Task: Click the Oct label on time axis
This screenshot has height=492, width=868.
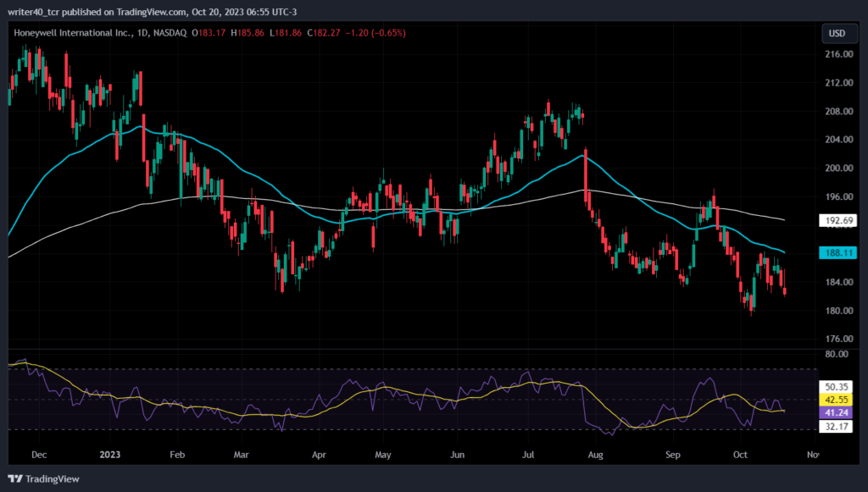Action: click(740, 455)
